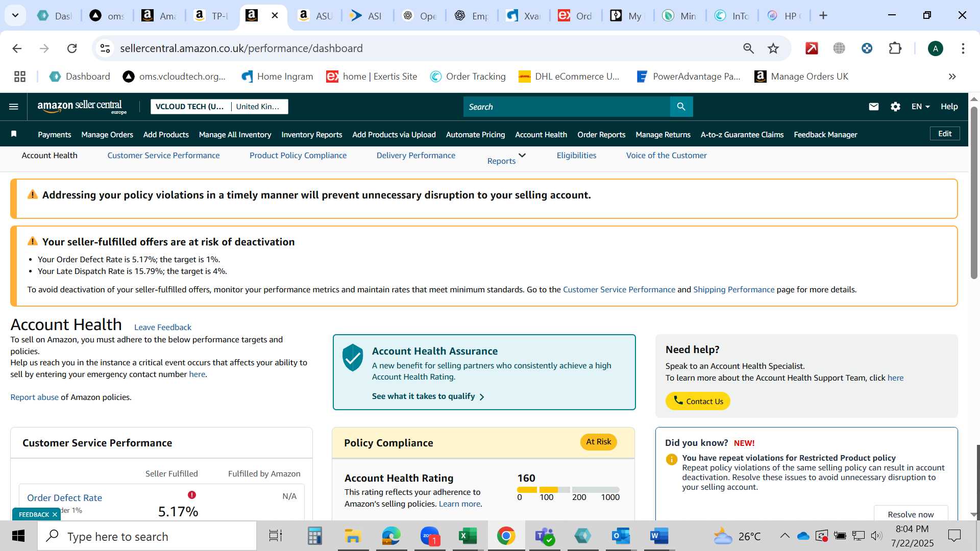Expand the Reports dropdown

(506, 159)
